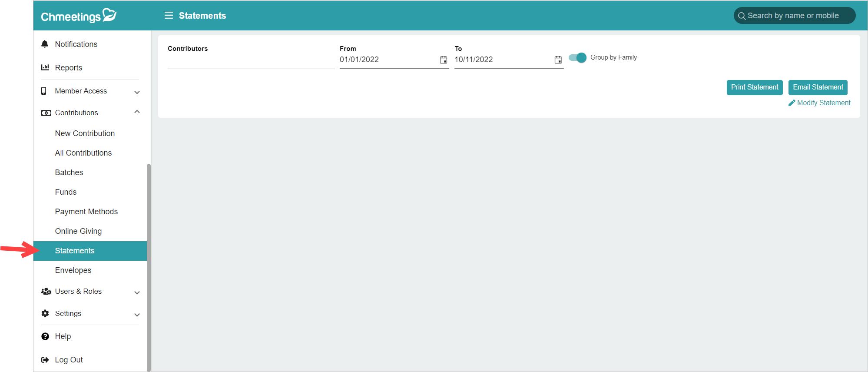Click the Email Statement button
Screen dimensions: 868x372
[x=818, y=87]
